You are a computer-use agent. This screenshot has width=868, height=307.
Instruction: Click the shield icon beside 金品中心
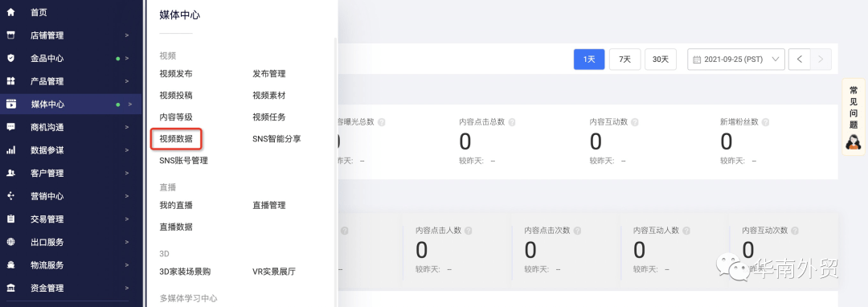(x=10, y=58)
